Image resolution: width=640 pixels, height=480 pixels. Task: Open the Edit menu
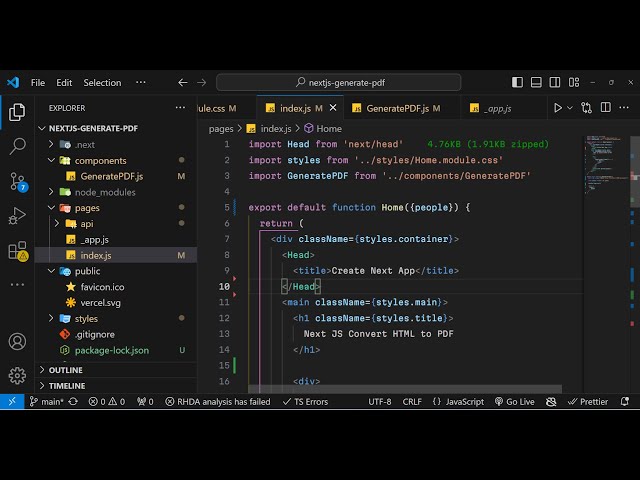tap(64, 83)
